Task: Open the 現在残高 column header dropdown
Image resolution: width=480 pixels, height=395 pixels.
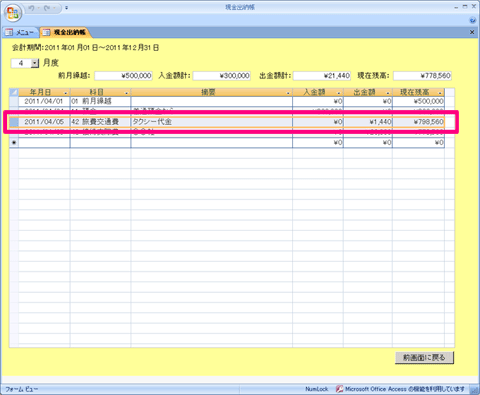Action: click(x=440, y=93)
